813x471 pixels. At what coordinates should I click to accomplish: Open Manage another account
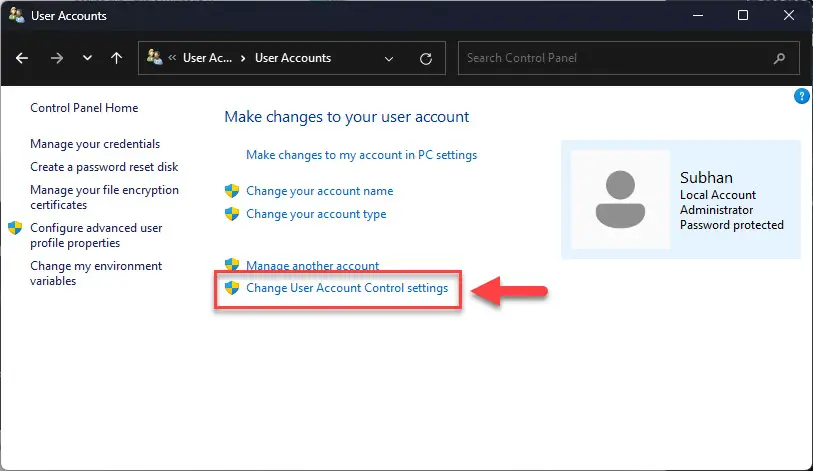tap(312, 266)
